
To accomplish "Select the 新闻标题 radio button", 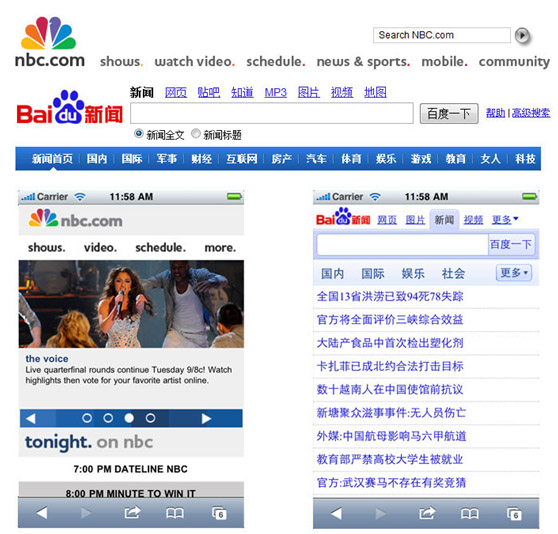I will point(195,134).
